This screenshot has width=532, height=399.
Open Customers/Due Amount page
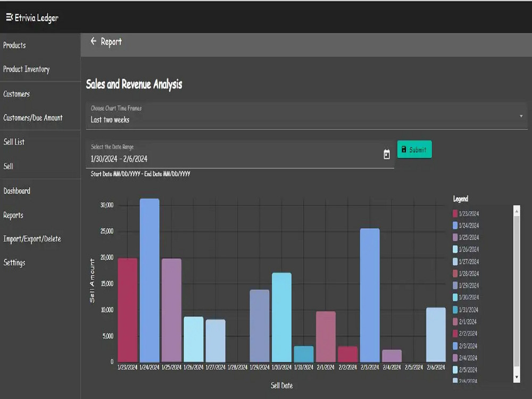(33, 118)
